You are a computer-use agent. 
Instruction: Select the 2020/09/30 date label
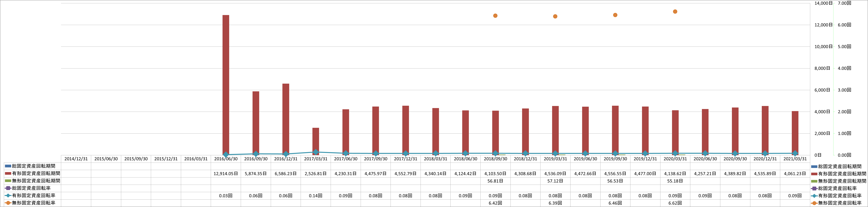point(735,159)
